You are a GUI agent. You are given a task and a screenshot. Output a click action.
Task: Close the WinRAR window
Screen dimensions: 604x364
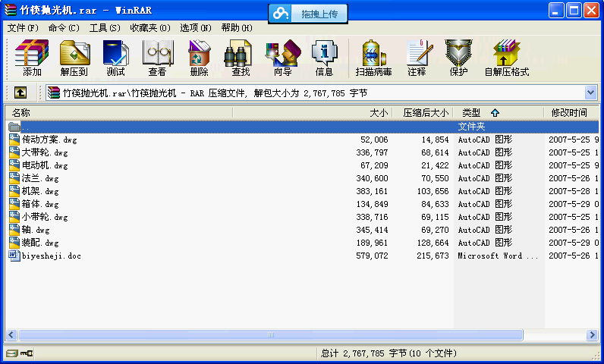(591, 11)
